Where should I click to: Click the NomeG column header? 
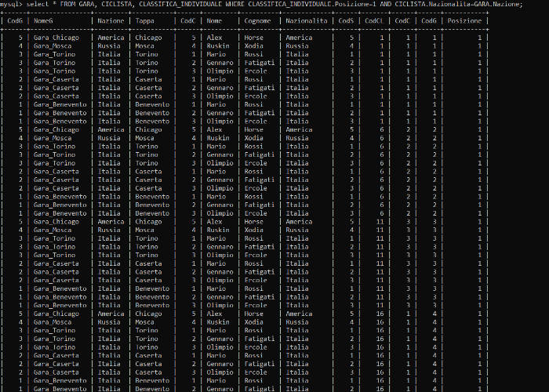click(x=45, y=21)
